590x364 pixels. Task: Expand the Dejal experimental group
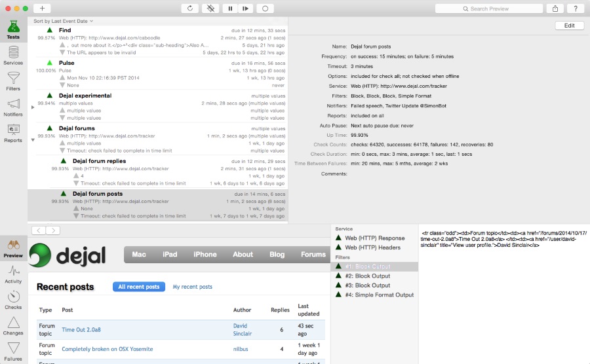[33, 107]
